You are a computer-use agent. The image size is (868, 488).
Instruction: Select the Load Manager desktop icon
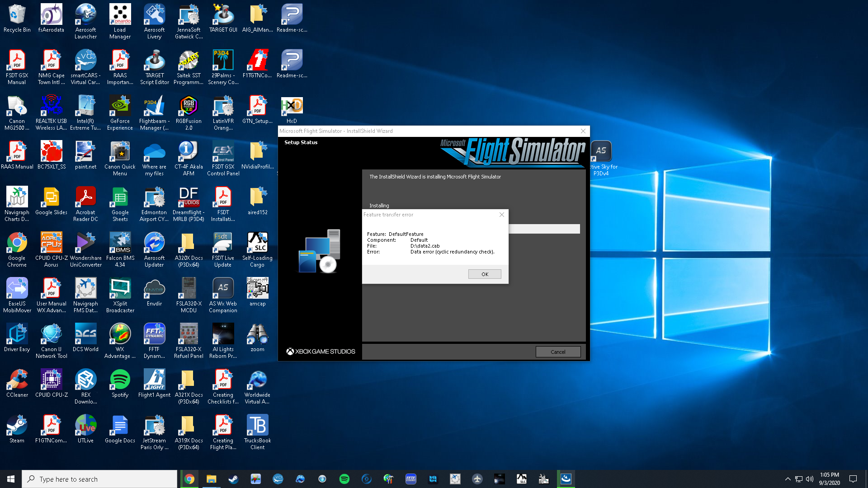[x=120, y=21]
